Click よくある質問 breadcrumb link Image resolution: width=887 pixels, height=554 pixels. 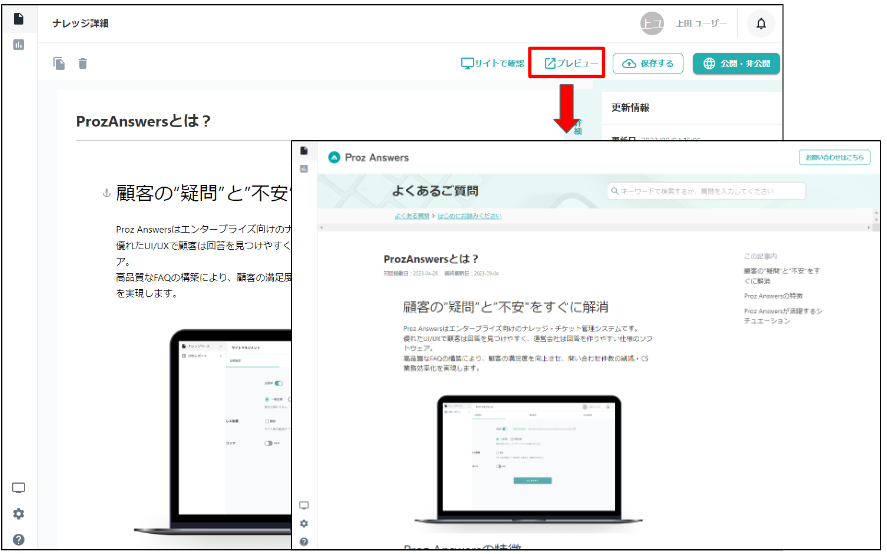click(x=412, y=216)
